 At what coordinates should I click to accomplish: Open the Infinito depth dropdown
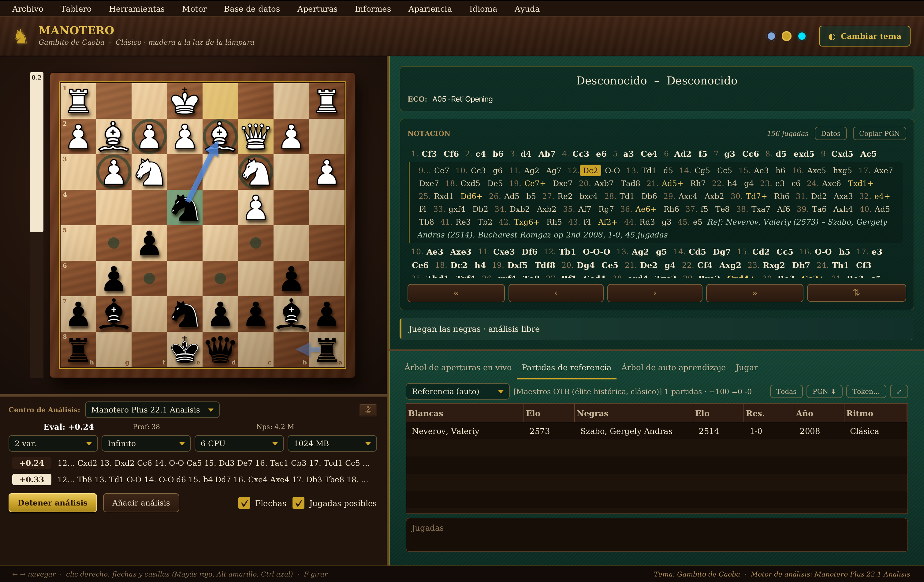coord(146,443)
